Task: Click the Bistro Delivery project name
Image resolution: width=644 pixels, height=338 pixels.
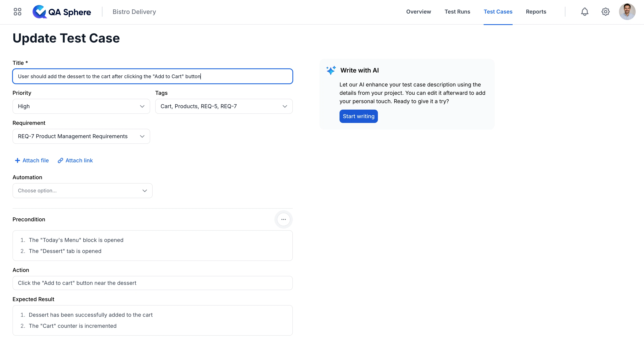Action: 134,12
